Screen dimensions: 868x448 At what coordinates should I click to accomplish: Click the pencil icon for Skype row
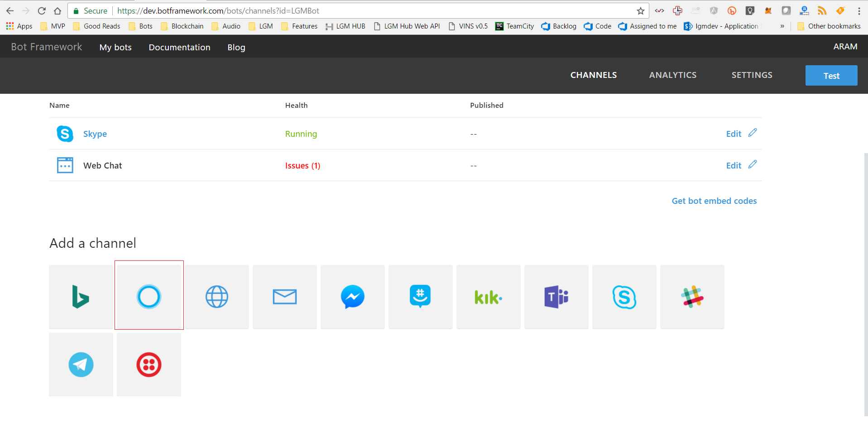click(753, 133)
